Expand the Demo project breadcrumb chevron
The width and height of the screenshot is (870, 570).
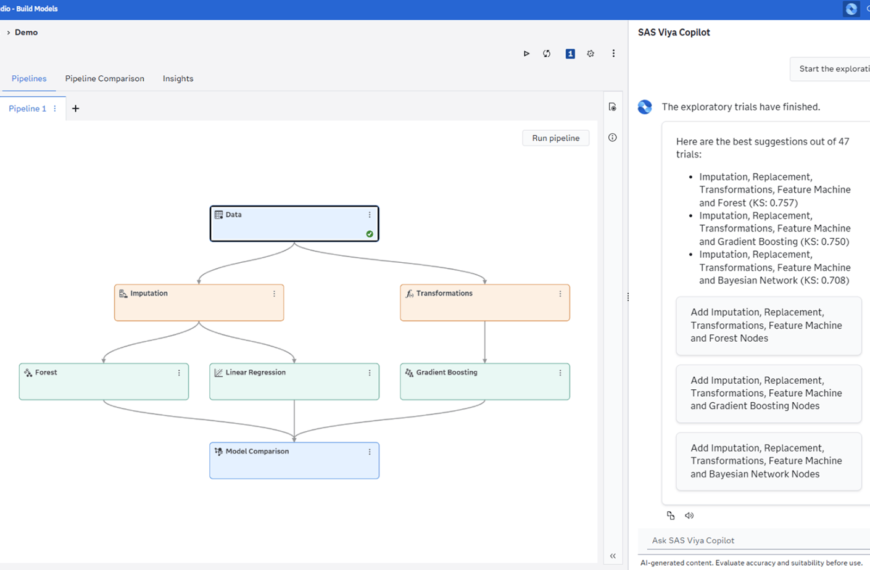point(8,33)
